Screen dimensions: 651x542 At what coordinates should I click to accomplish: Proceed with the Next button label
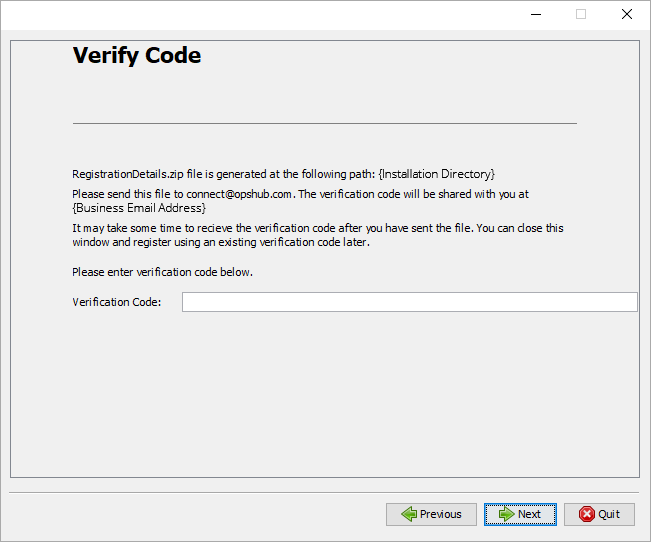[x=529, y=514]
